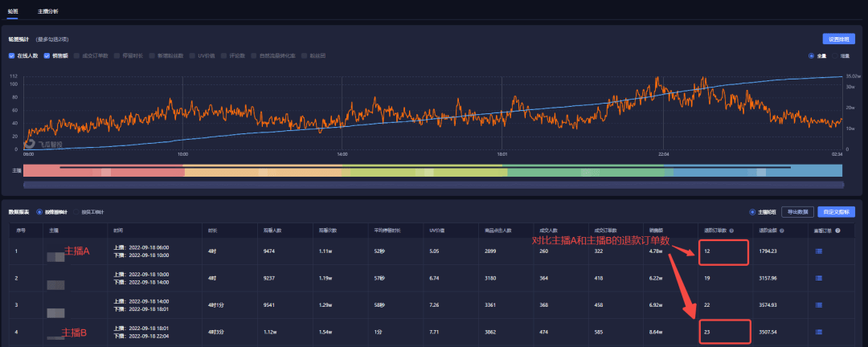This screenshot has height=347, width=868.
Task: Uncheck the 在线人数 metric checkbox
Action: pyautogui.click(x=11, y=56)
